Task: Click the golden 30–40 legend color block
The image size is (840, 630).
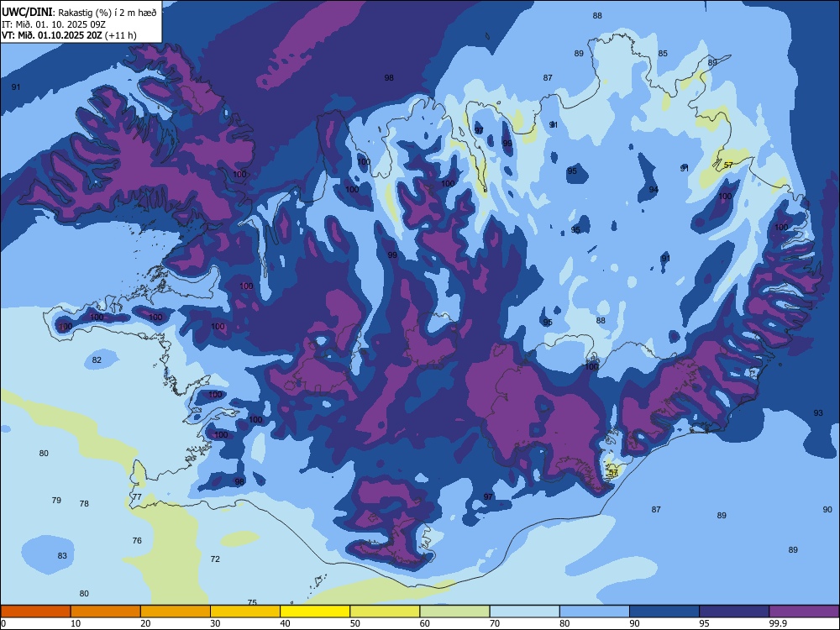Action: point(245,612)
